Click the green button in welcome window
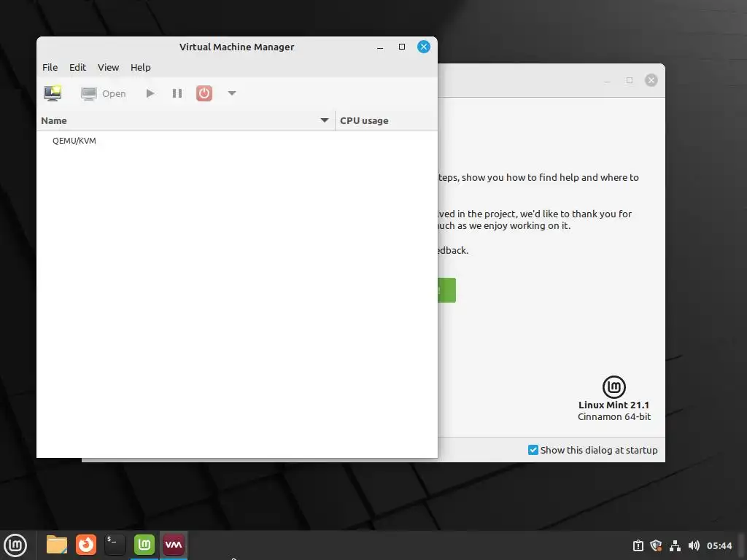The image size is (747, 560). tap(447, 290)
